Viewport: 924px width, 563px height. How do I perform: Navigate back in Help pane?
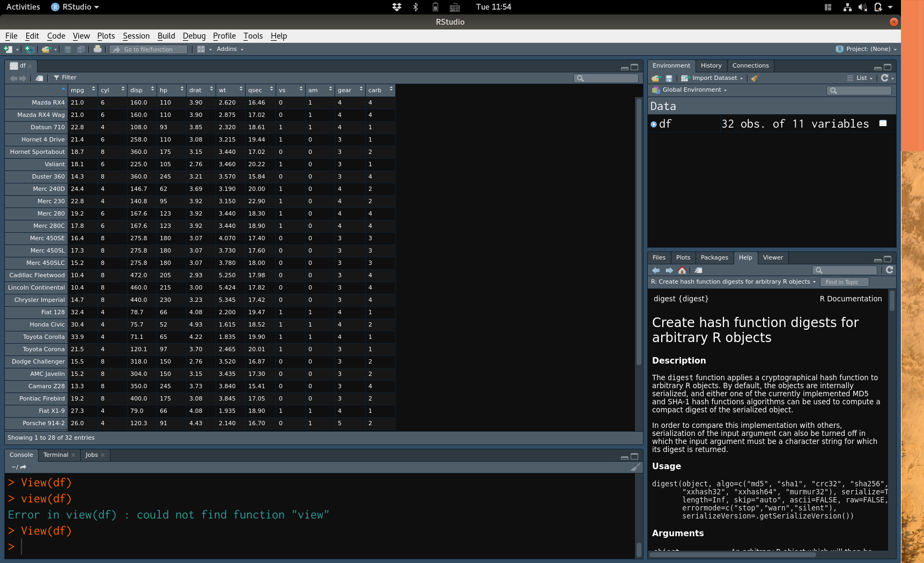656,270
